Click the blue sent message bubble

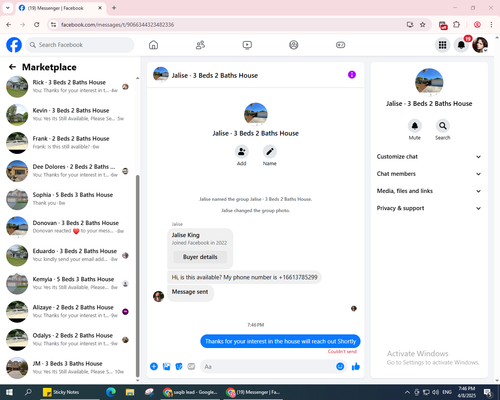(x=280, y=341)
